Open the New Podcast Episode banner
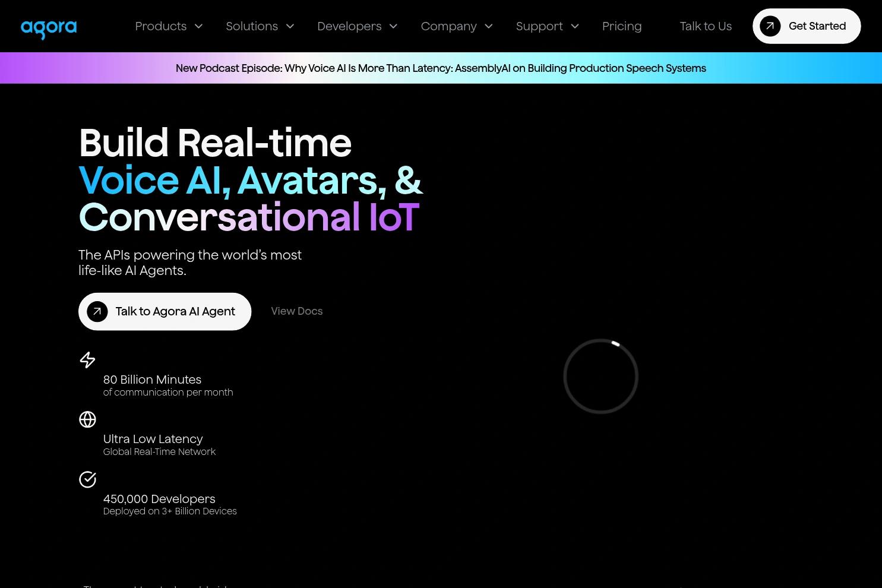Viewport: 882px width, 588px height. (441, 68)
